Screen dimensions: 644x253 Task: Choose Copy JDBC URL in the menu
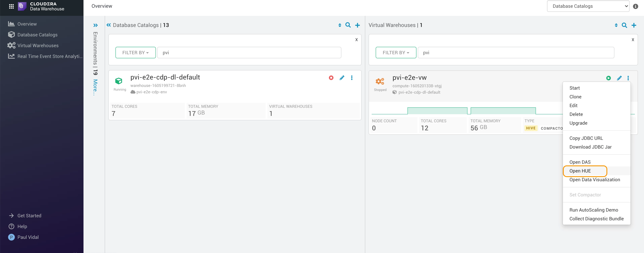586,138
